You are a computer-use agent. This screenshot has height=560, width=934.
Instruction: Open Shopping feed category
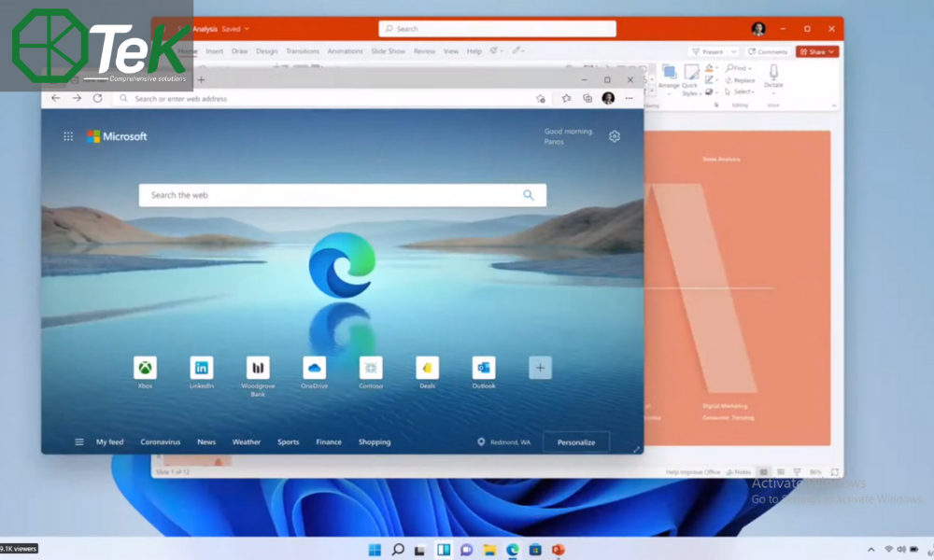coord(375,441)
